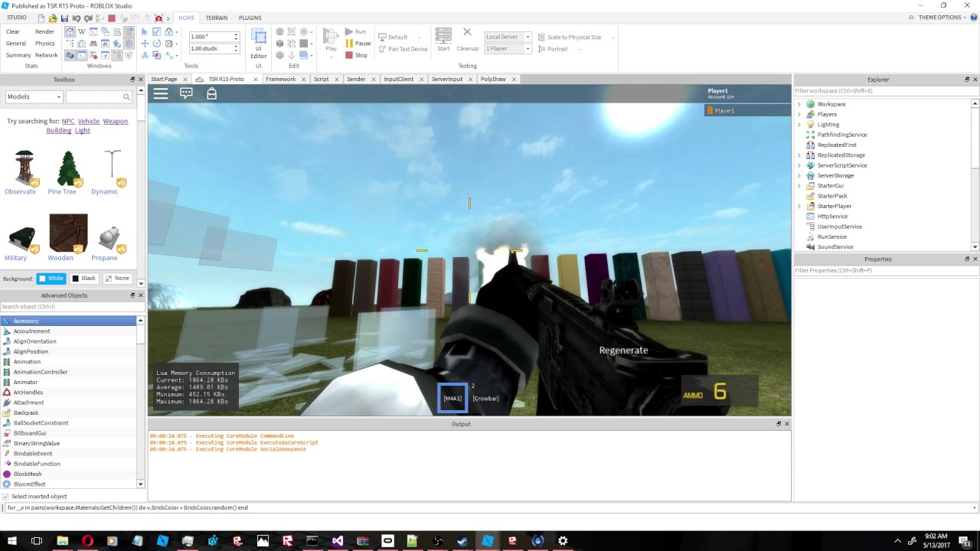Open the STUDIO menu

coord(16,18)
